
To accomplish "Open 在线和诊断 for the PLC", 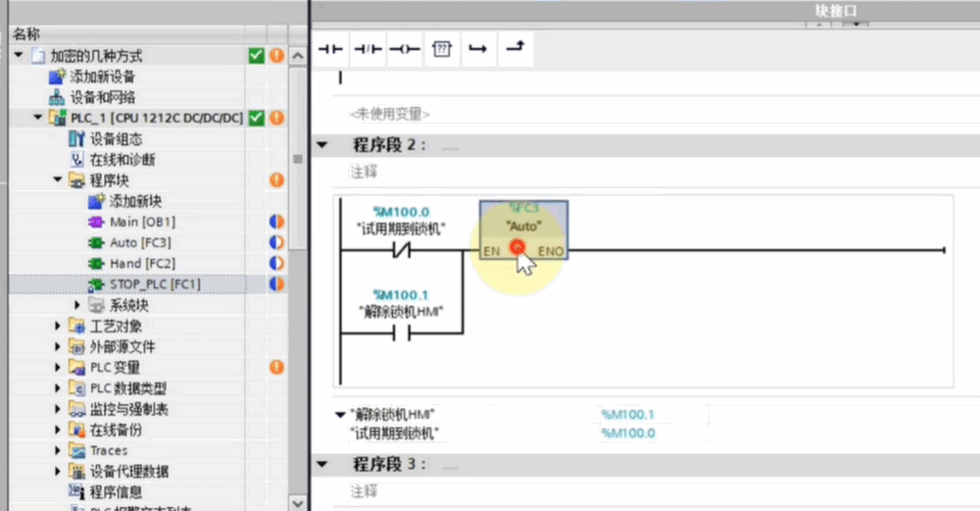I will (x=122, y=160).
